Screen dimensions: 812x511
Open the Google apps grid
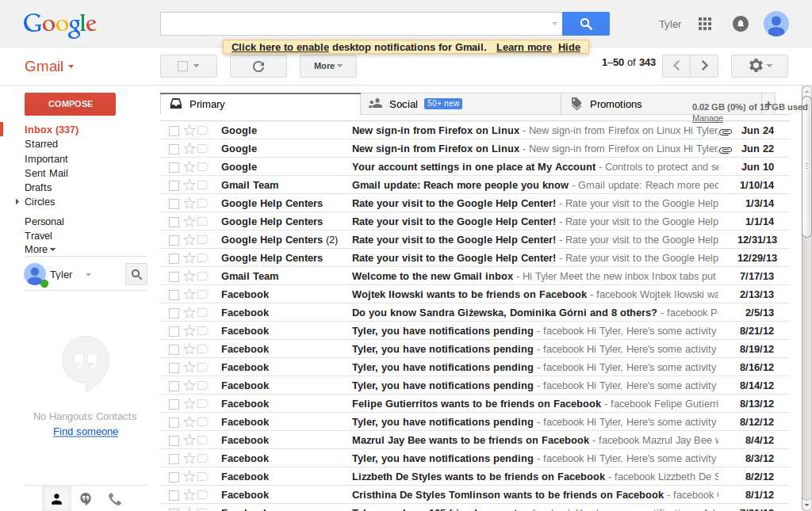(x=705, y=24)
